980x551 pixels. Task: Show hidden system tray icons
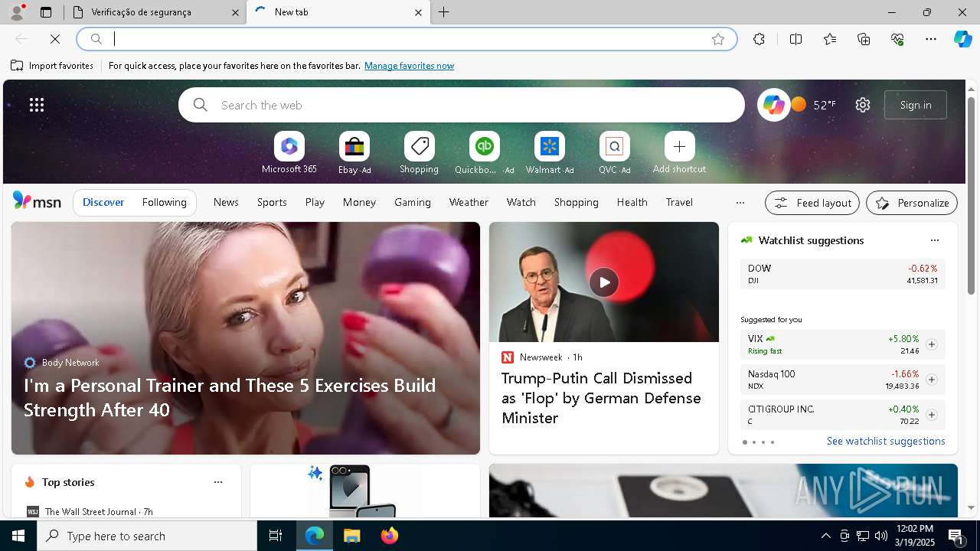(x=825, y=536)
